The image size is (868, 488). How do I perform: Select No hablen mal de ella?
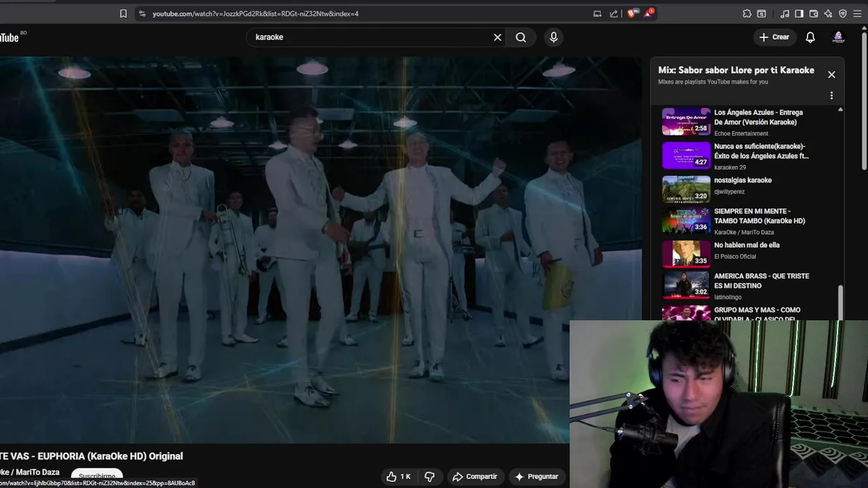tap(747, 245)
